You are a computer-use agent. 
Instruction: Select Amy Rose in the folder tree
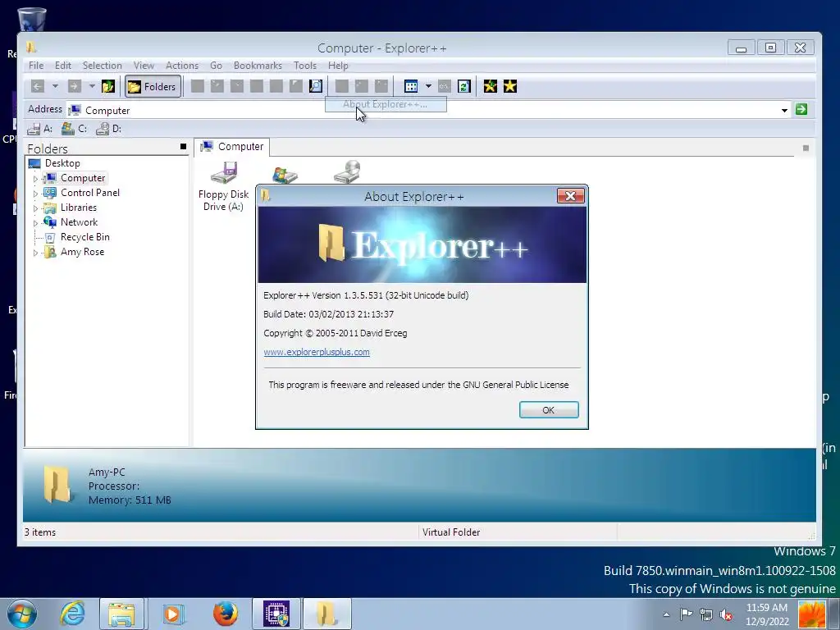tap(82, 252)
